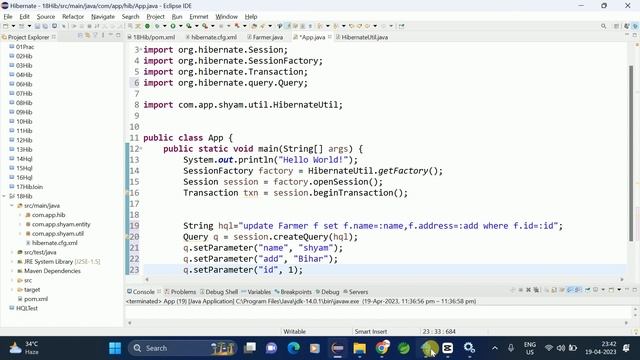Image resolution: width=640 pixels, height=360 pixels.
Task: Open the File Explorer taskbar icon
Action: point(360,348)
